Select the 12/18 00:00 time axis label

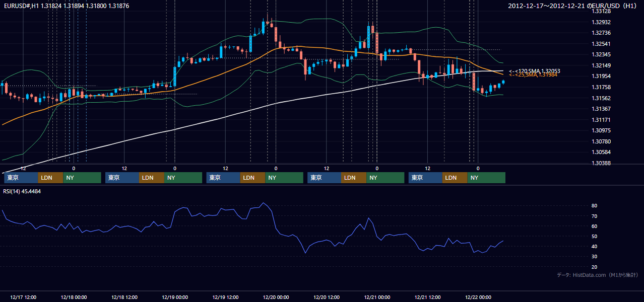click(x=74, y=297)
